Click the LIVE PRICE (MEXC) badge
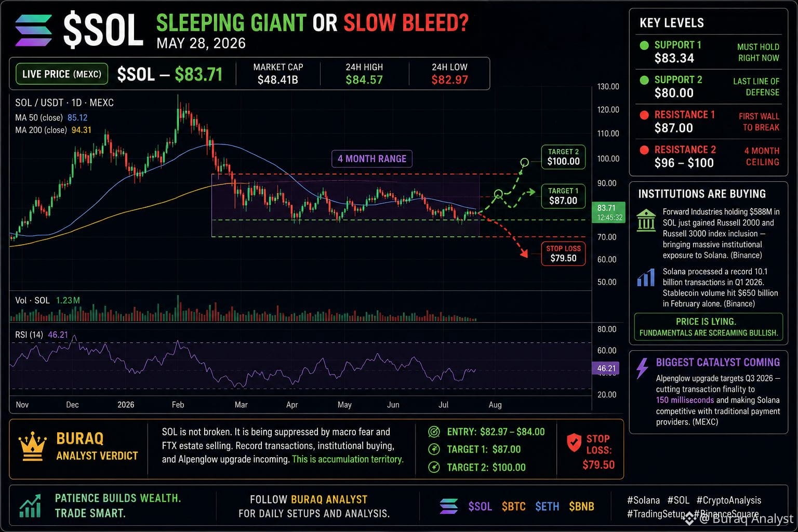This screenshot has width=798, height=532. click(62, 74)
